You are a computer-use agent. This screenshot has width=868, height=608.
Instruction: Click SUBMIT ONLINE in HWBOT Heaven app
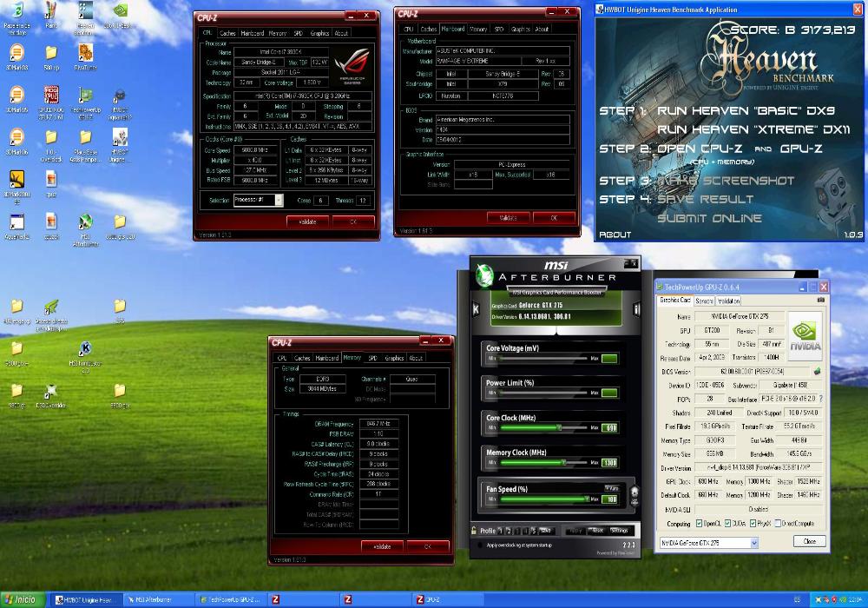709,218
